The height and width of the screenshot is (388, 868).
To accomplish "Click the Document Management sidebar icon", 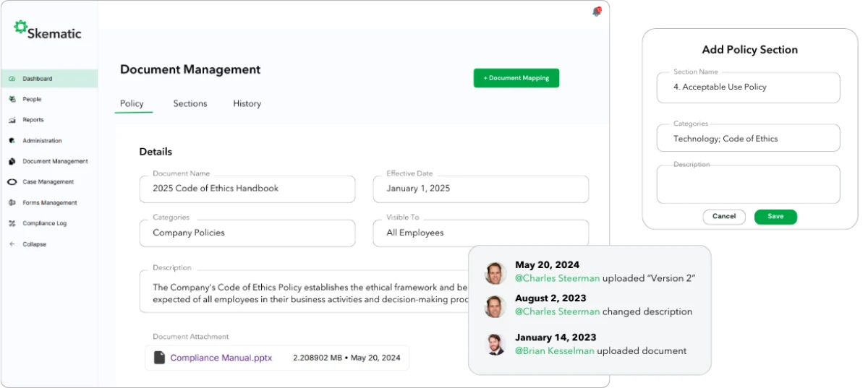I will (x=12, y=162).
